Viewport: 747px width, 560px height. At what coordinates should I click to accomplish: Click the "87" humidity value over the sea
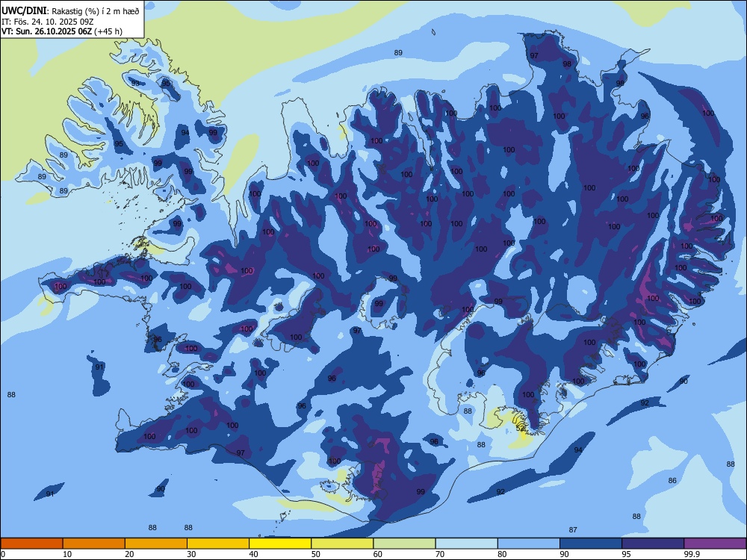[573, 529]
